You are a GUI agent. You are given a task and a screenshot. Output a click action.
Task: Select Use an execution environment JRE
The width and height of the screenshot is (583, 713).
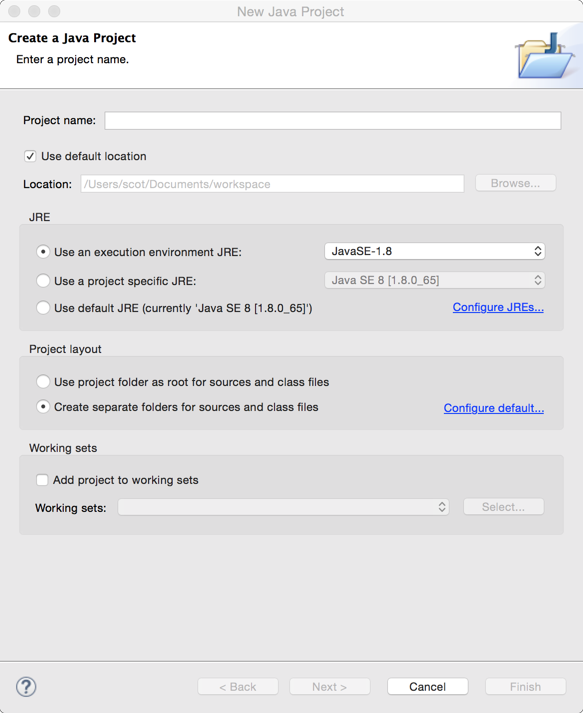43,251
